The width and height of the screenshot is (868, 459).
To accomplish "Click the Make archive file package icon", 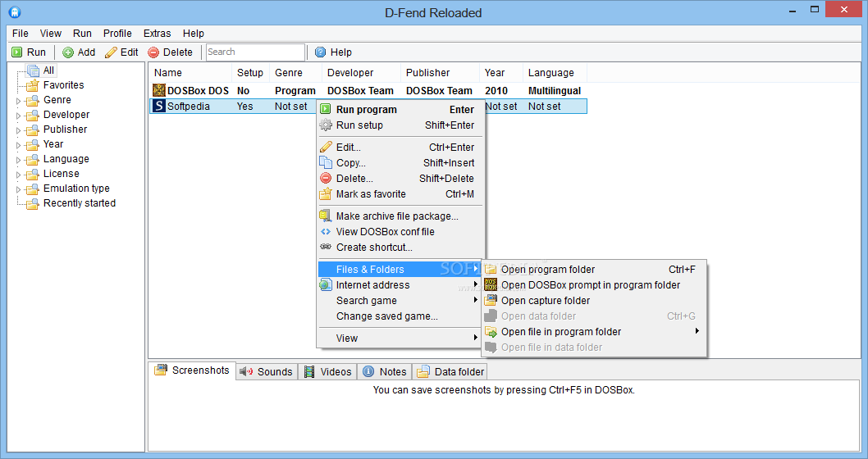I will point(326,216).
